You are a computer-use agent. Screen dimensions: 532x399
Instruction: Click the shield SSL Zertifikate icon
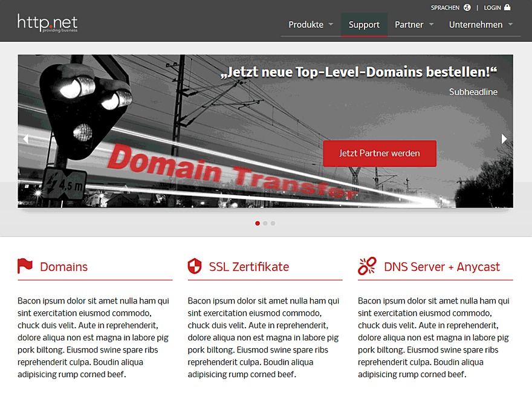(x=195, y=266)
